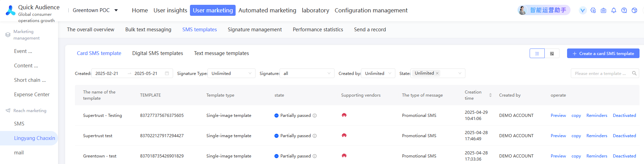Switch to Digital SMS templates tab
The height and width of the screenshot is (164, 644).
(158, 53)
